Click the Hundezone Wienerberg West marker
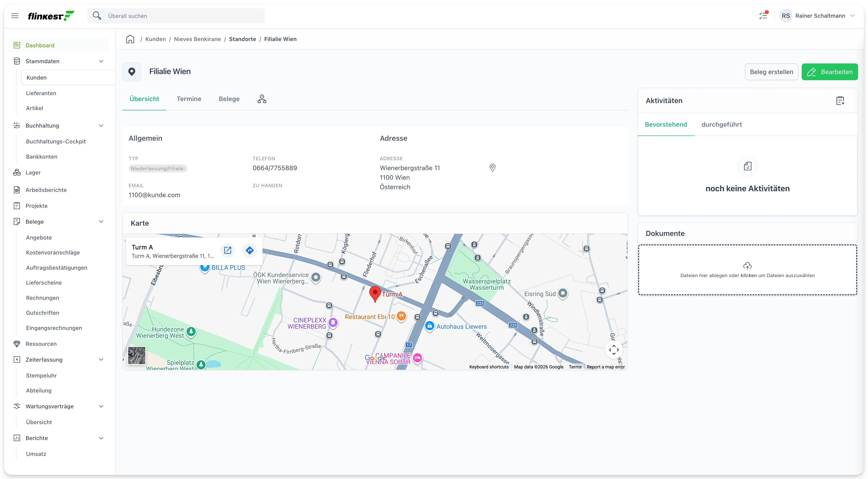The width and height of the screenshot is (868, 479). (x=191, y=331)
